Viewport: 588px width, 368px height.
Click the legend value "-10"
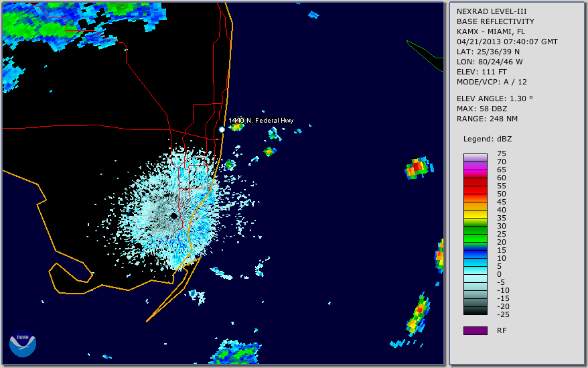(x=503, y=290)
